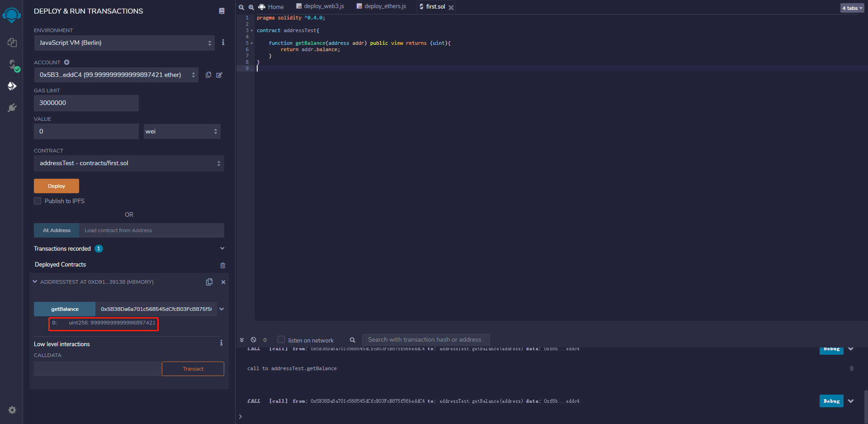Click the Value amount input field
The image size is (868, 424).
tap(86, 131)
